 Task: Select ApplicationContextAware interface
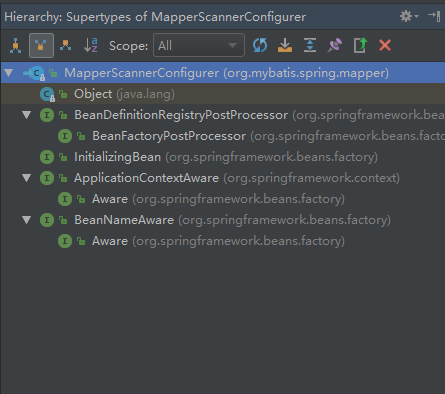[223, 178]
